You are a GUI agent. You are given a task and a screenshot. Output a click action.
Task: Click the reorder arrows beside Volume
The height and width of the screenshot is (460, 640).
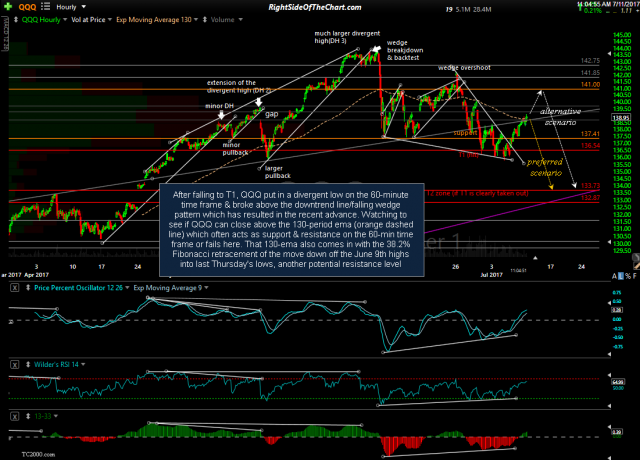click(x=204, y=20)
